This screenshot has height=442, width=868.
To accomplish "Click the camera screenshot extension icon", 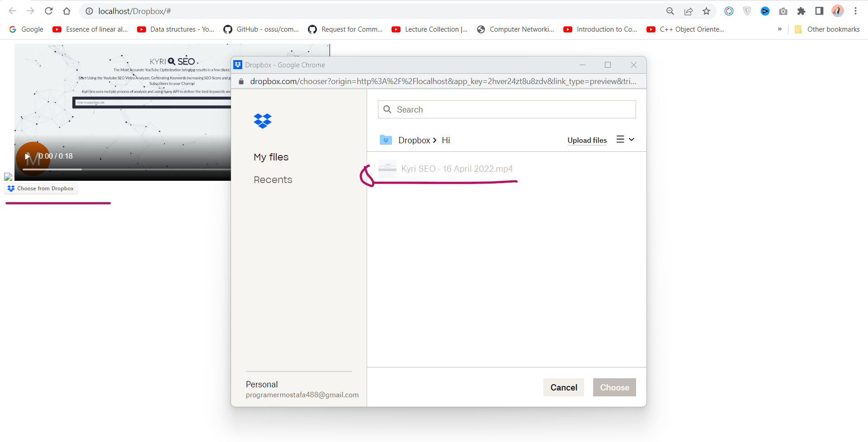I will pyautogui.click(x=783, y=11).
